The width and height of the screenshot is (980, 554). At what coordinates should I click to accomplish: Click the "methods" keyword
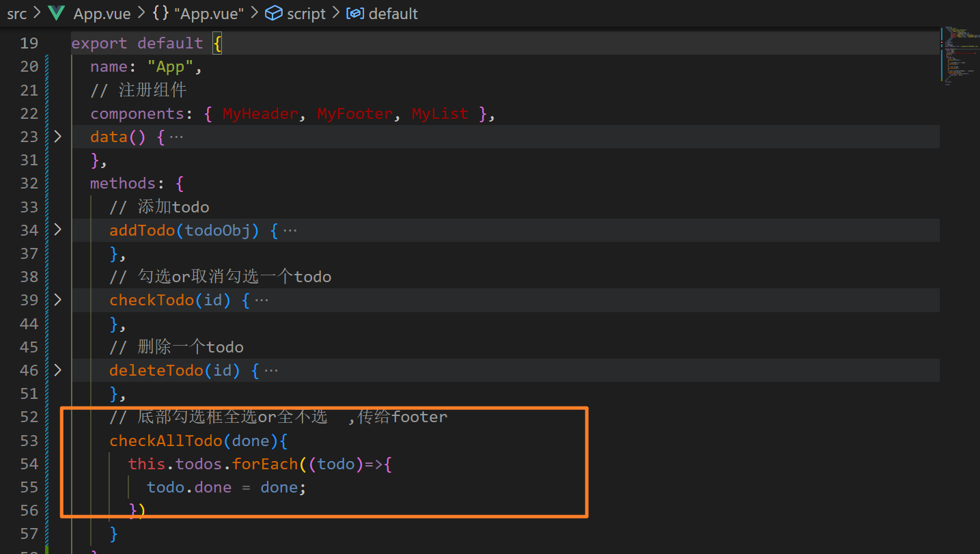(x=123, y=183)
